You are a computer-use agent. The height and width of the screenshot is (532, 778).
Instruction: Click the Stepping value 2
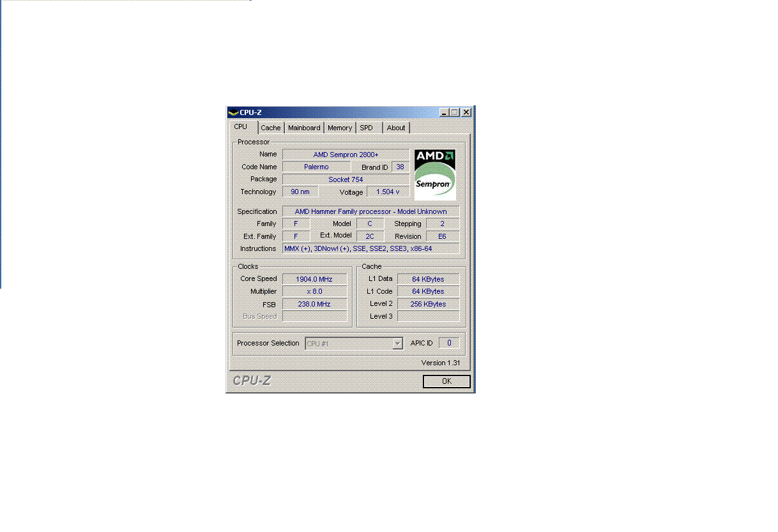click(442, 224)
